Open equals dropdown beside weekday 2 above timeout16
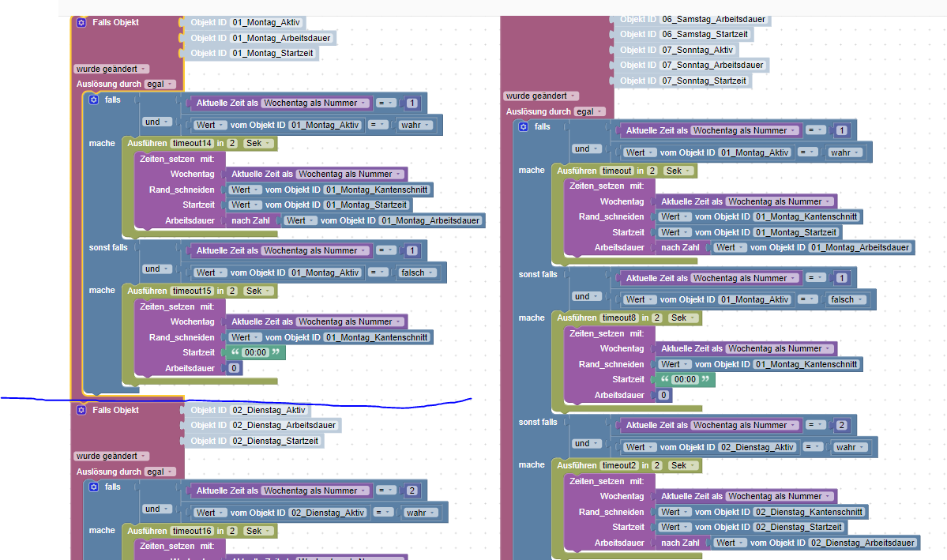Viewport: 947px width, 560px height. pos(386,491)
